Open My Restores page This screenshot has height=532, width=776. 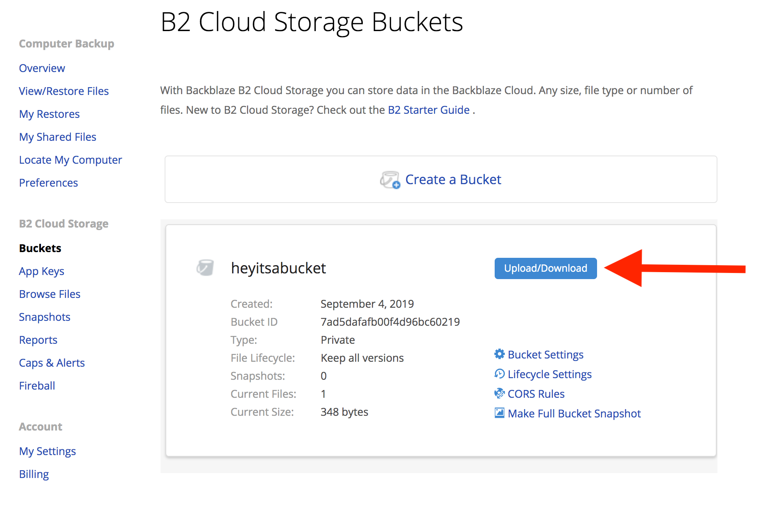pos(50,114)
